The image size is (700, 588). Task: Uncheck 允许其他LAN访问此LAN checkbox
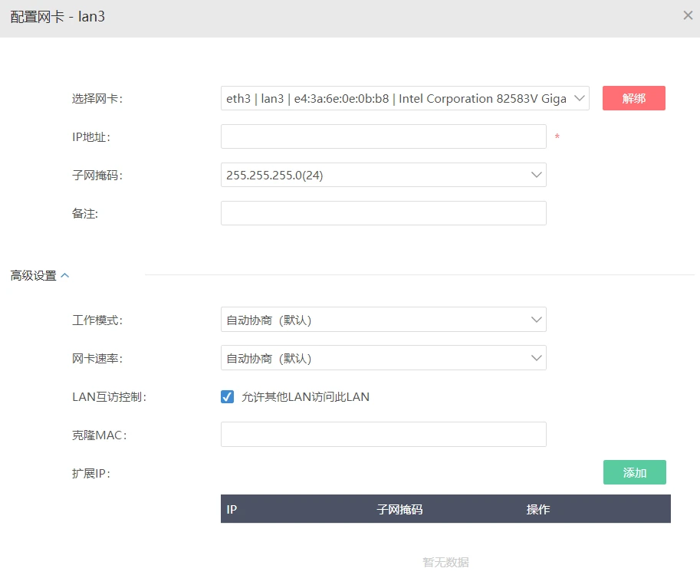[227, 396]
